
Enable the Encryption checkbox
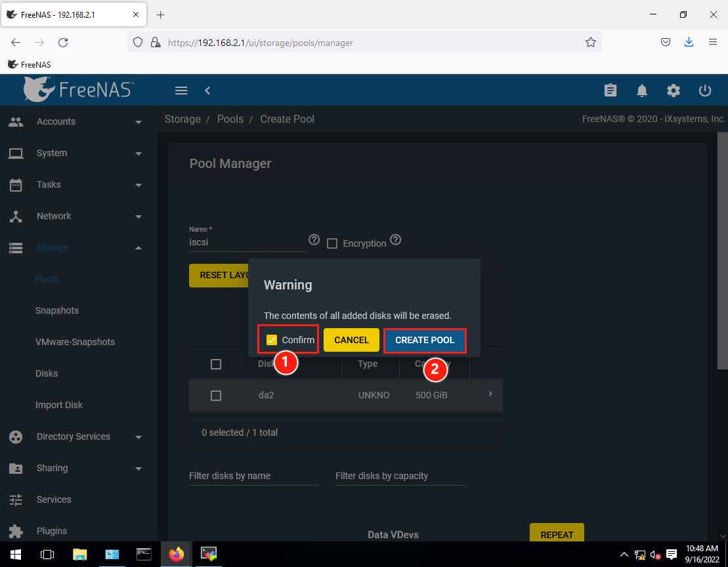coord(332,243)
